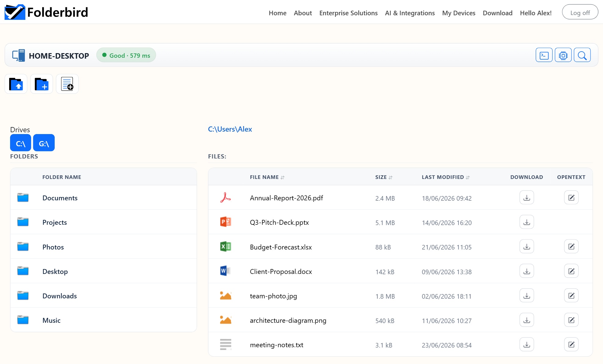Screen dimensions: 603x364
Task: Open AI & Integrations page
Action: (x=410, y=13)
